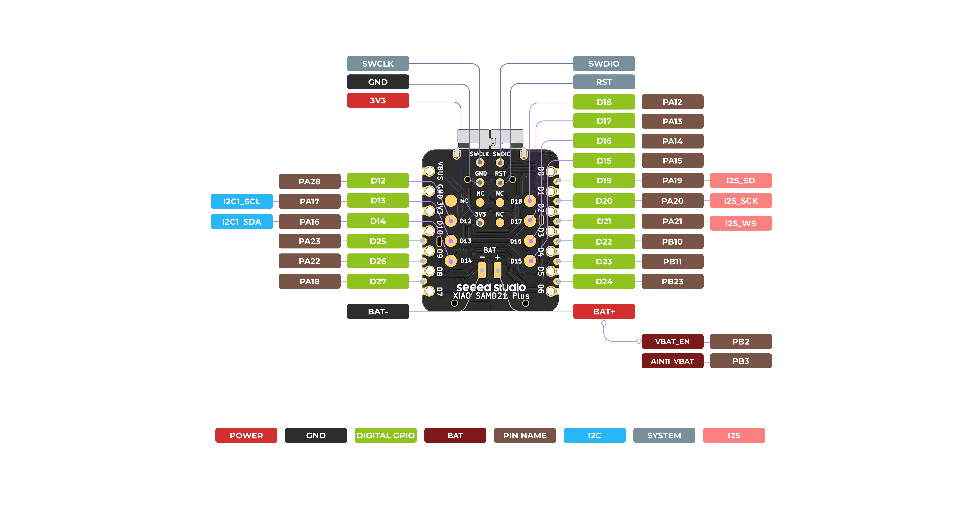Viewport: 980px width, 510px height.
Task: Click the pink I2S_SCK label
Action: pyautogui.click(x=741, y=201)
